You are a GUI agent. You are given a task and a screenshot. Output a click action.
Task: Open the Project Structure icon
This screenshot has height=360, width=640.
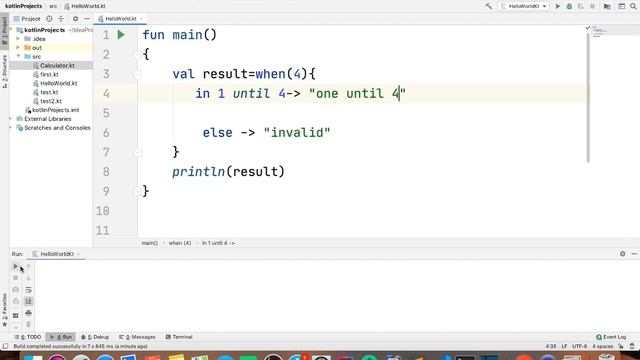[x=607, y=6]
